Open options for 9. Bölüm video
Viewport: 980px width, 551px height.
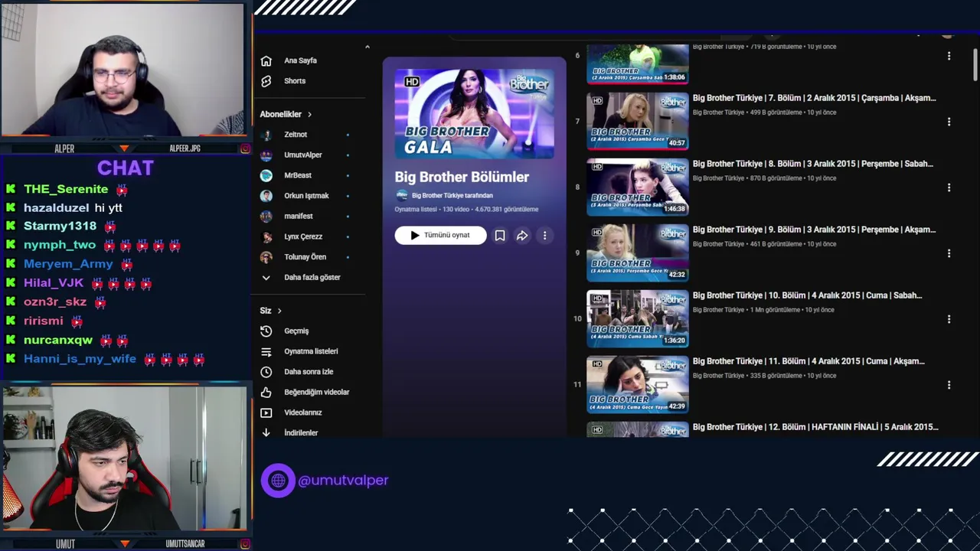coord(949,253)
